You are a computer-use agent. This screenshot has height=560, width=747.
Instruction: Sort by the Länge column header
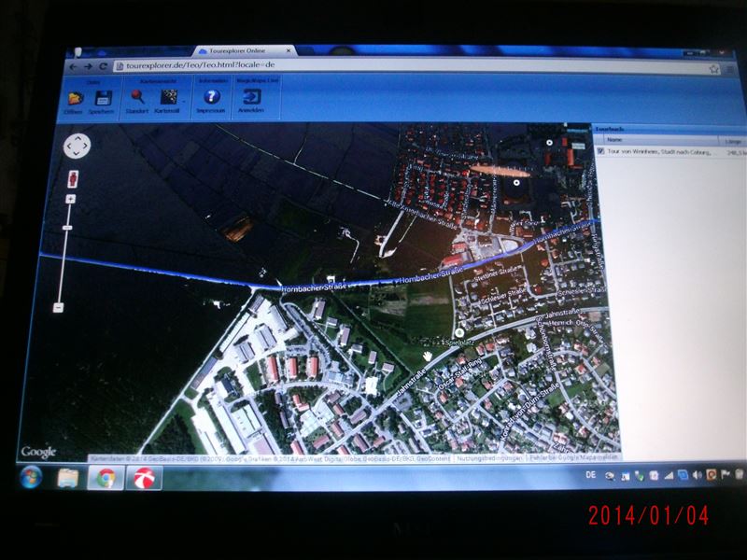[x=731, y=140]
